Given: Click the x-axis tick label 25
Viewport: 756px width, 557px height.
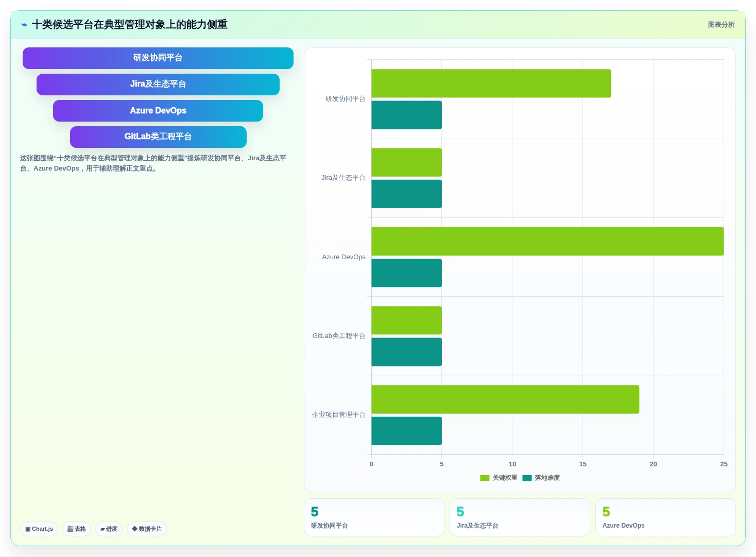Looking at the screenshot, I should [x=724, y=464].
